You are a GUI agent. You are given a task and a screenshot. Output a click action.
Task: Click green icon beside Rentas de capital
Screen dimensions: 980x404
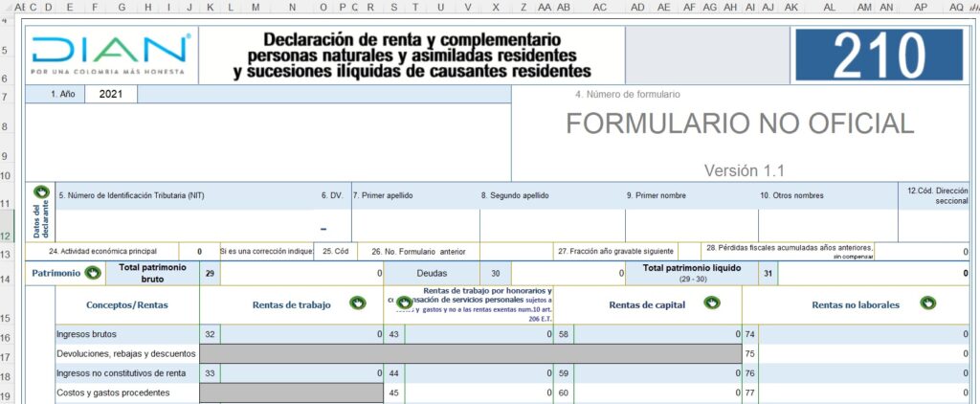coord(711,303)
